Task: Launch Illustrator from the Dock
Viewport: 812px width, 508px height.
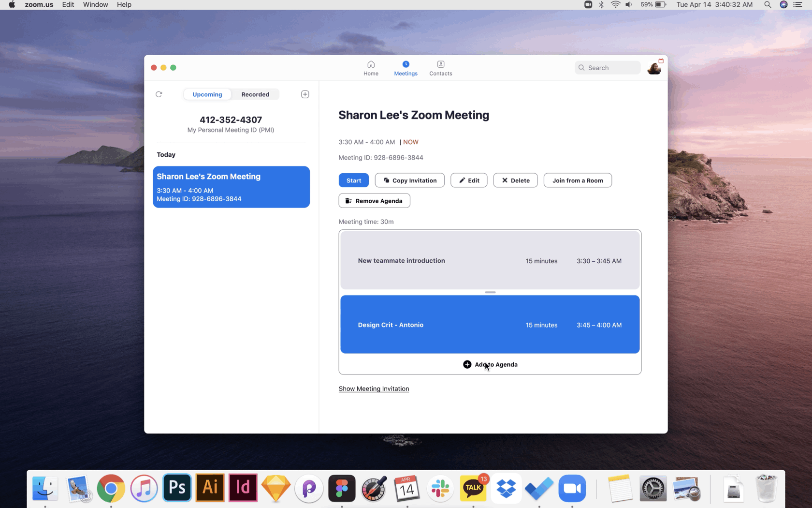Action: [210, 488]
